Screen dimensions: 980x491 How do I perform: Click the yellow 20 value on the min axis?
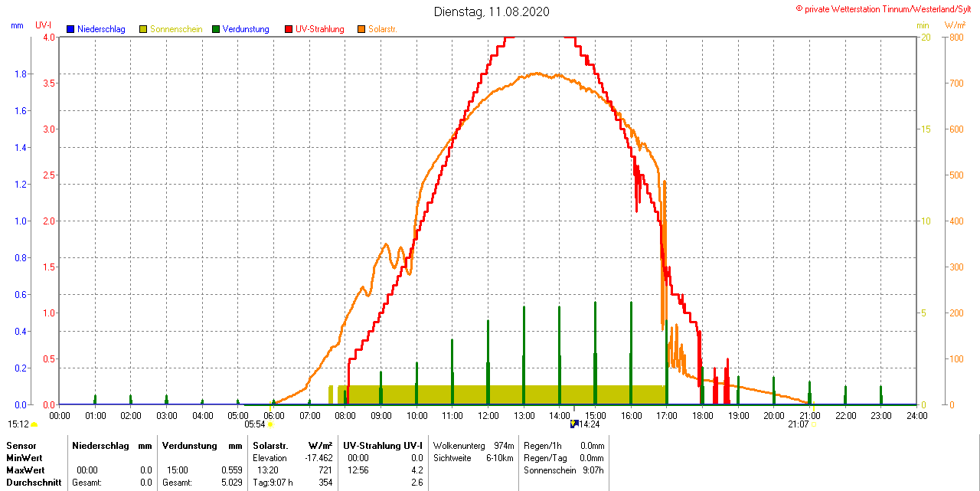click(x=926, y=37)
